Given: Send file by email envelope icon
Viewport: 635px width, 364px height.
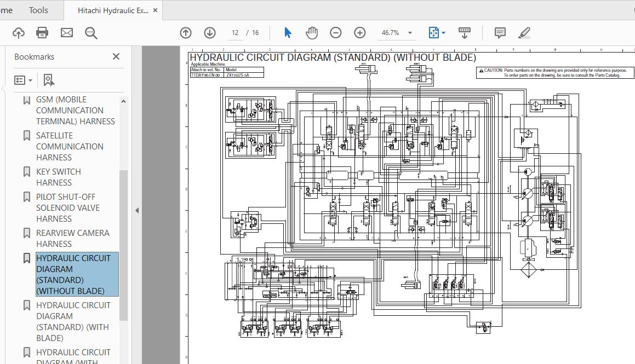Looking at the screenshot, I should (67, 33).
